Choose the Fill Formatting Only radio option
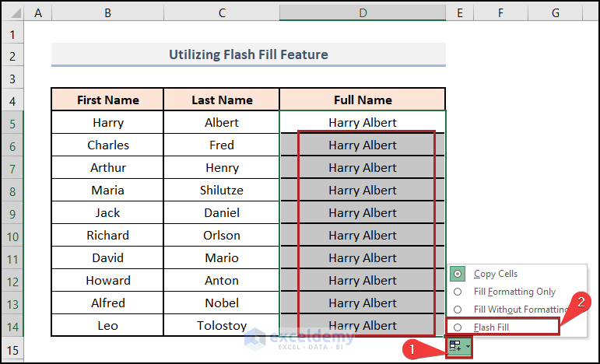 (458, 292)
